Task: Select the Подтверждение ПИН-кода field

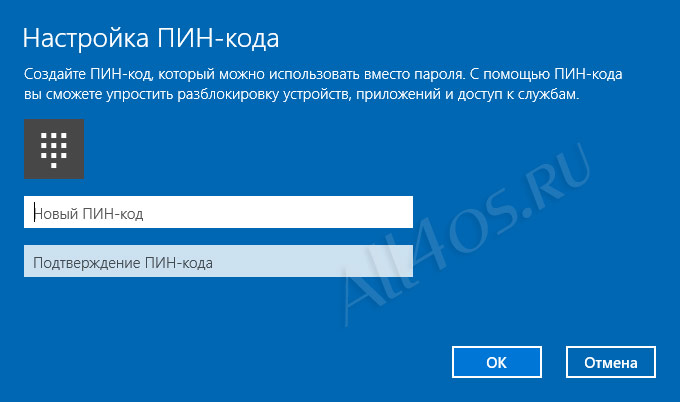Action: (218, 261)
